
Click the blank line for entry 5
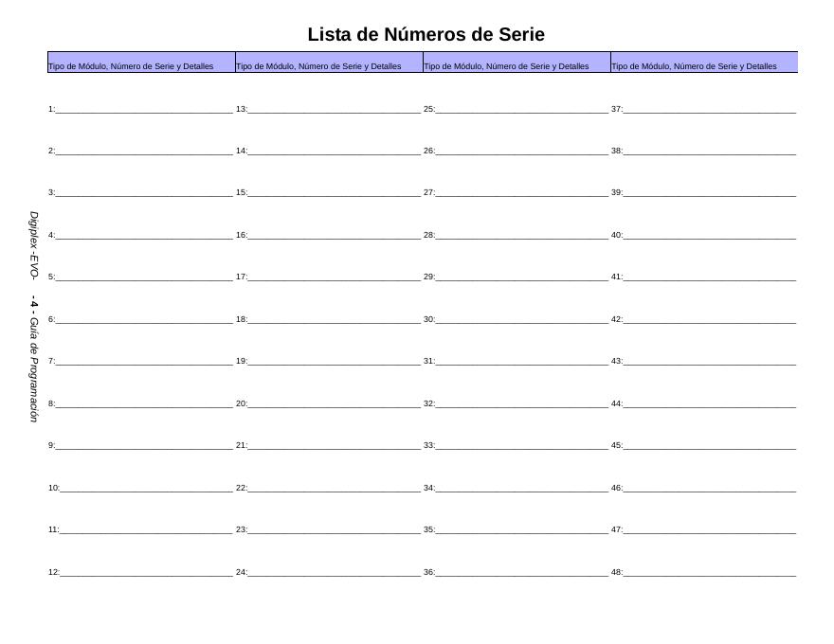pyautogui.click(x=144, y=277)
